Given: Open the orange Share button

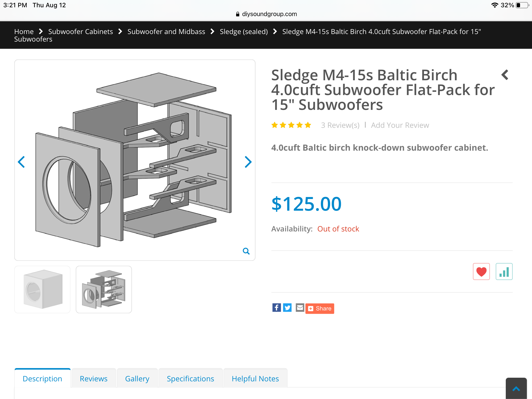Looking at the screenshot, I should click(320, 309).
